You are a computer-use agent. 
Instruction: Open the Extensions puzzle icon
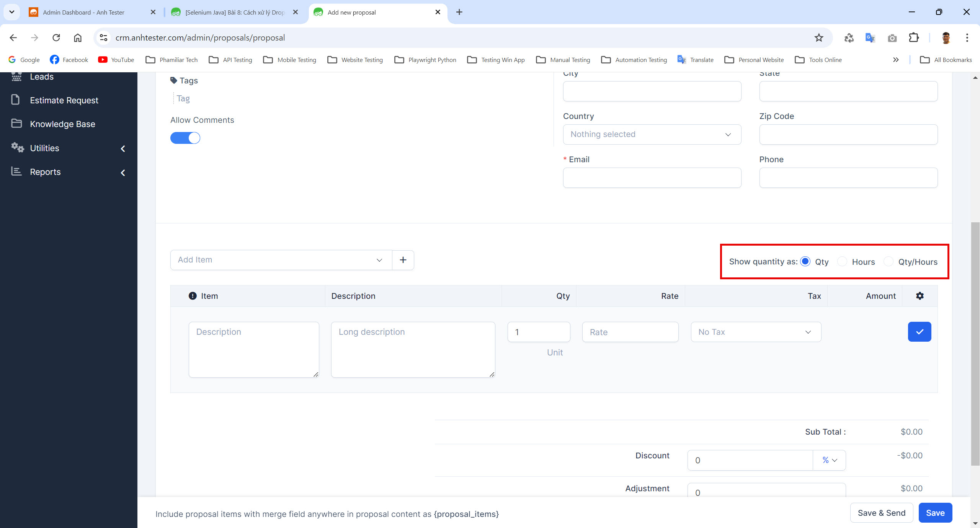[x=914, y=37]
